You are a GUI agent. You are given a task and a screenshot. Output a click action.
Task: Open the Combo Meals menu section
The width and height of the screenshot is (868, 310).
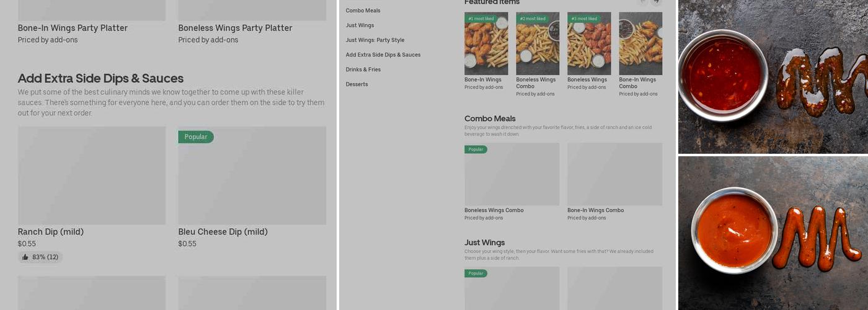(363, 11)
